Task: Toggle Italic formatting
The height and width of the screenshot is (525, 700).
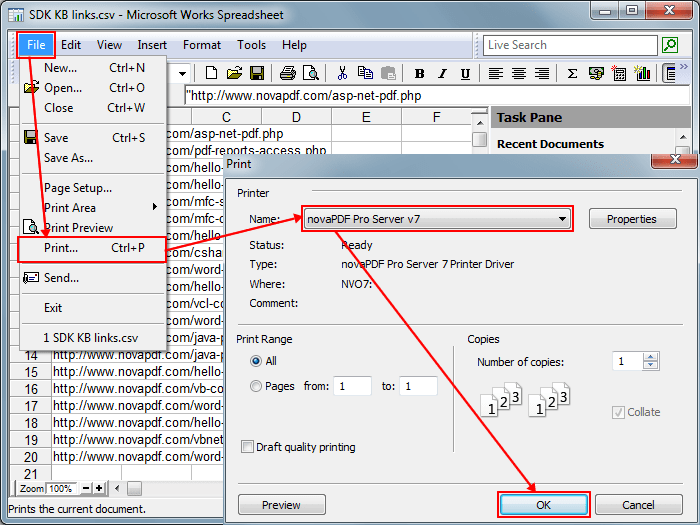Action: tap(442, 74)
